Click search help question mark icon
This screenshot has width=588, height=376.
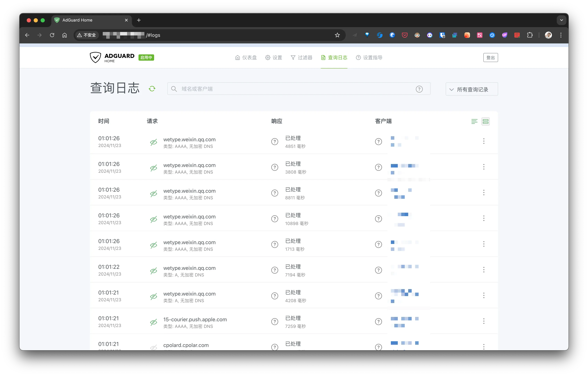click(419, 89)
